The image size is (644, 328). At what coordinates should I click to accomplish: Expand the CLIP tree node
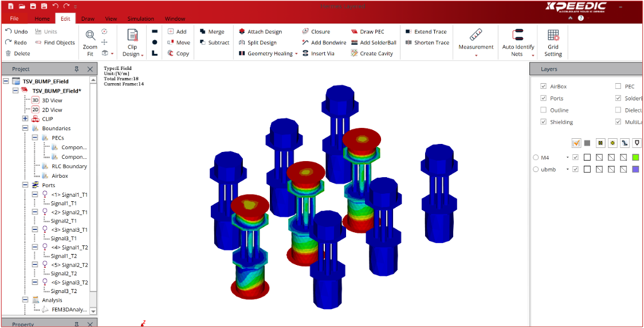tap(25, 119)
